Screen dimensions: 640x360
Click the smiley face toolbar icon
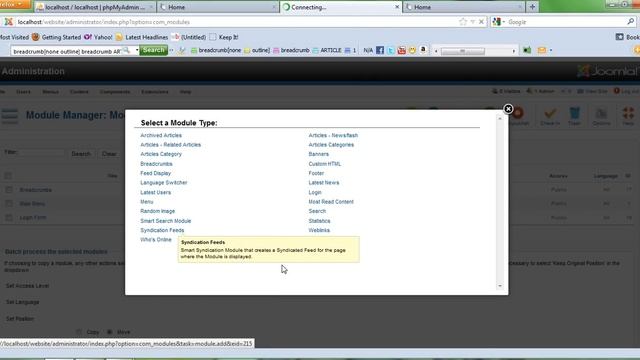tap(412, 50)
